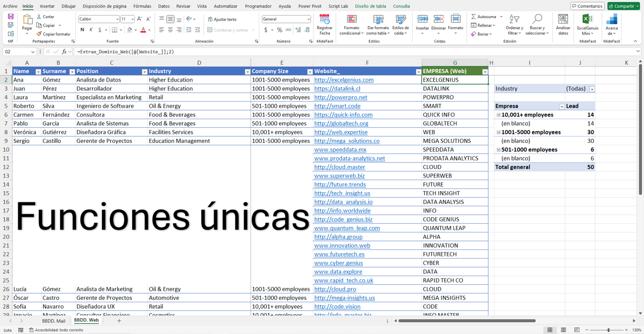Viewport: 644px width, 334px height.
Task: Toggle underline on the selected cell
Action: 99,30
